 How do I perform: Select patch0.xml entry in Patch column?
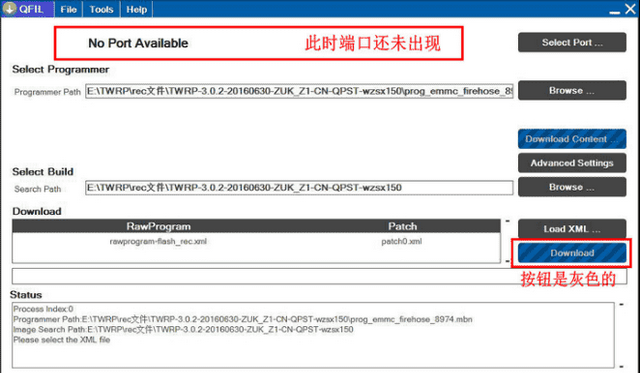click(402, 242)
